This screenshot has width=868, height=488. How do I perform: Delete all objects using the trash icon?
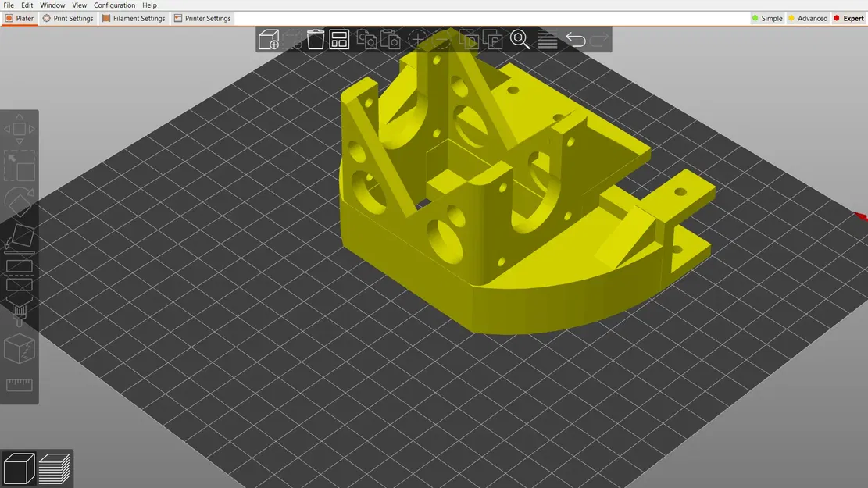click(x=316, y=39)
